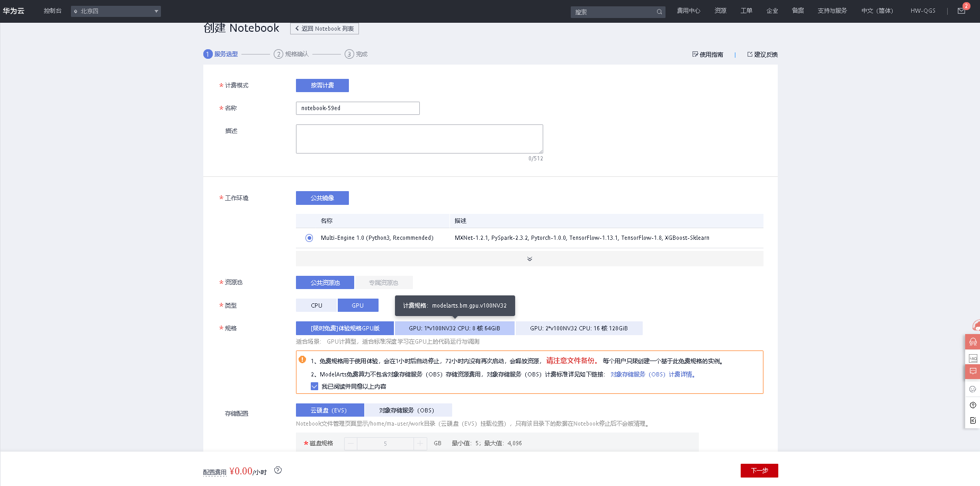Expand the work environment image list
The width and height of the screenshot is (980, 486).
point(529,259)
